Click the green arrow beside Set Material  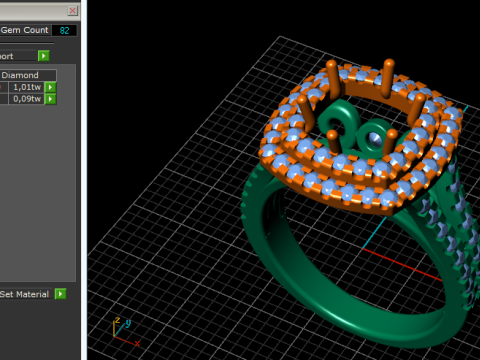[60, 294]
